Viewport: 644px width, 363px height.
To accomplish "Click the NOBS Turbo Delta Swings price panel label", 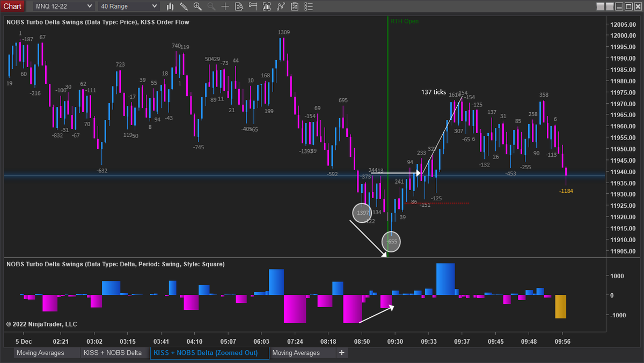I will [98, 22].
